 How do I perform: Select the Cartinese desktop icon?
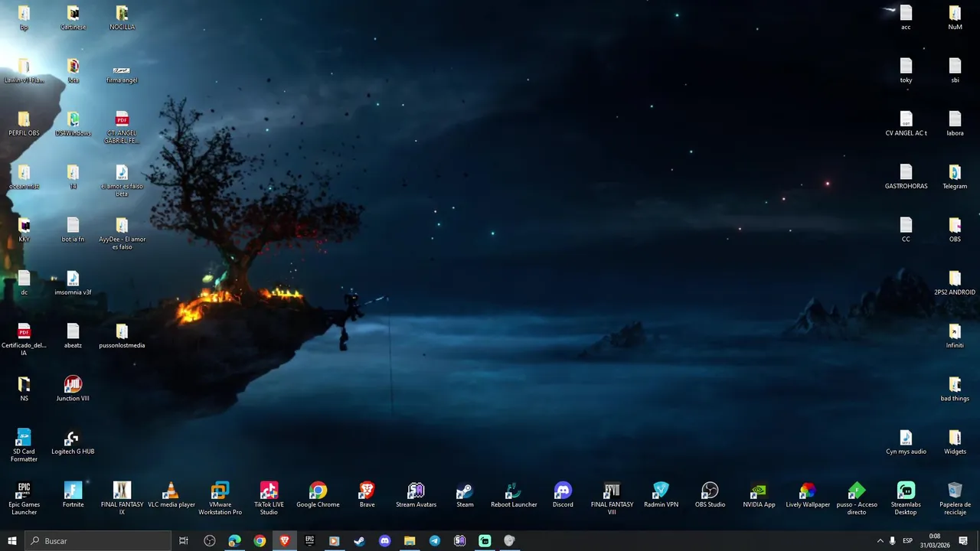click(x=73, y=18)
